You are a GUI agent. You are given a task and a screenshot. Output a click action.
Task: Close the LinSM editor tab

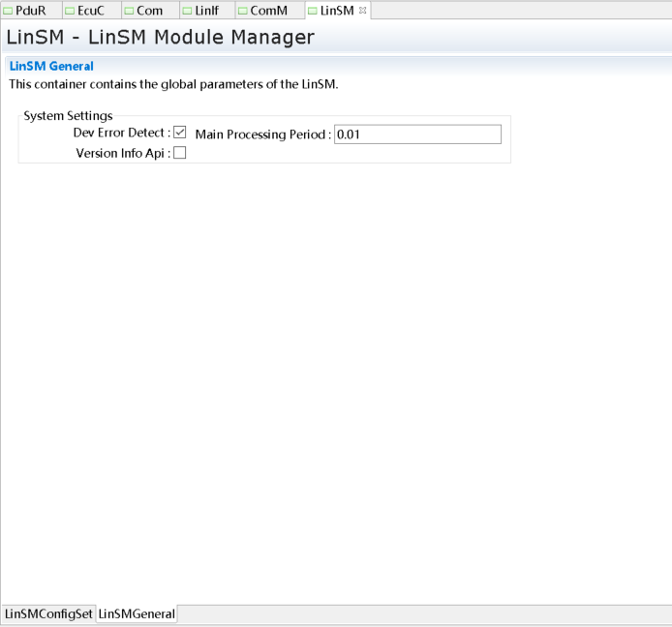tap(363, 11)
